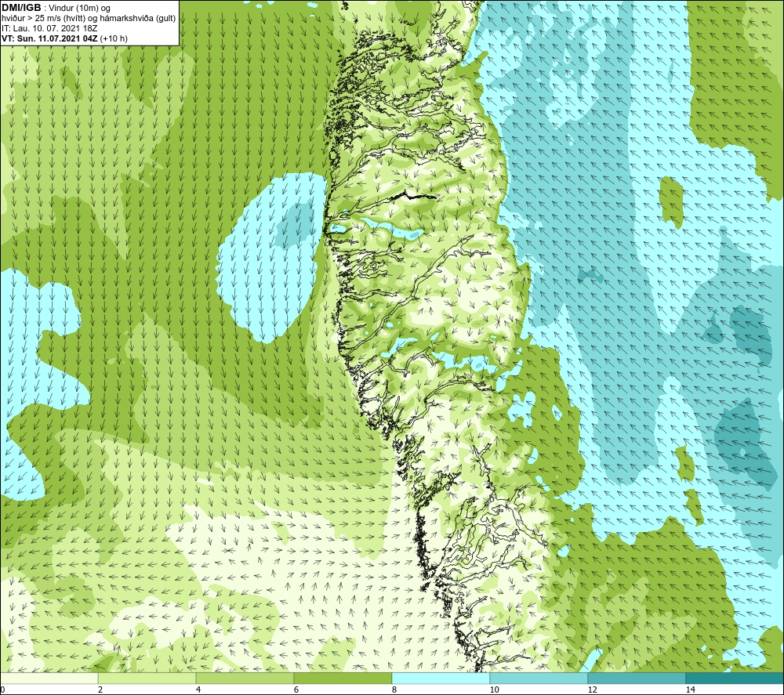
Task: Click the "VT: Sun. 11.07.2021 04Z" line
Action: pos(50,38)
